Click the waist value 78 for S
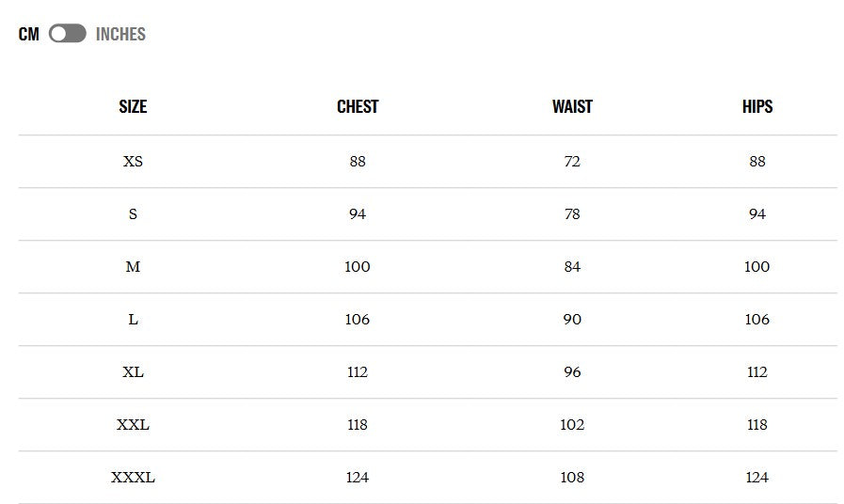Image resolution: width=844 pixels, height=504 pixels. (x=572, y=214)
